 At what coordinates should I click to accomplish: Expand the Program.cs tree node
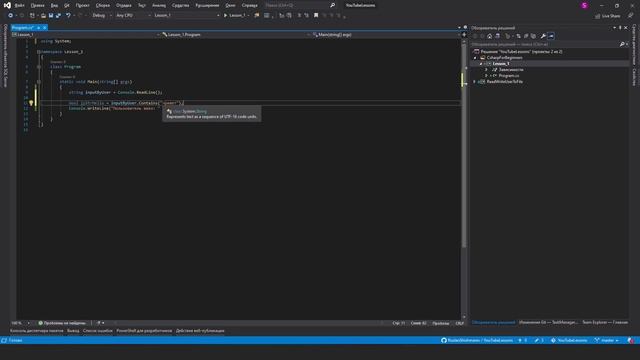[x=486, y=76]
